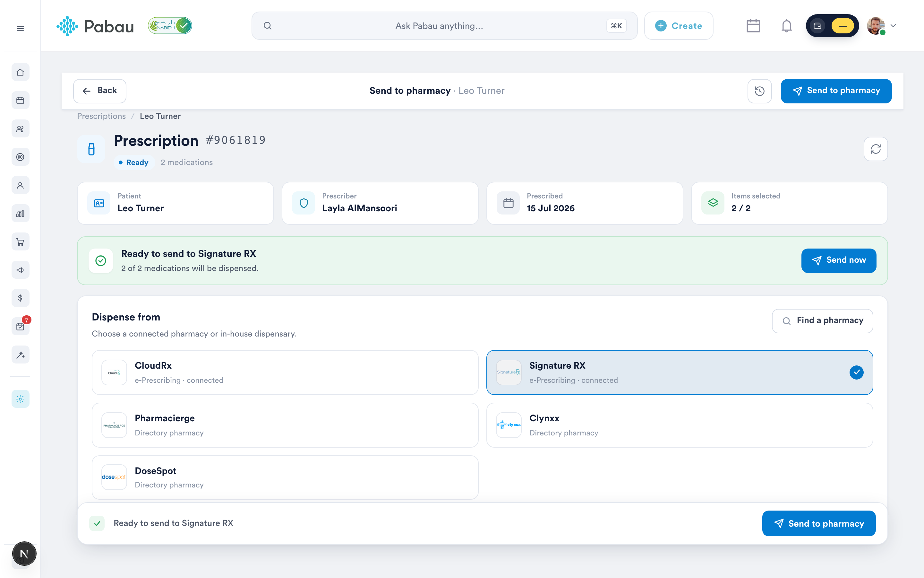Open notifications bell

coord(787,26)
